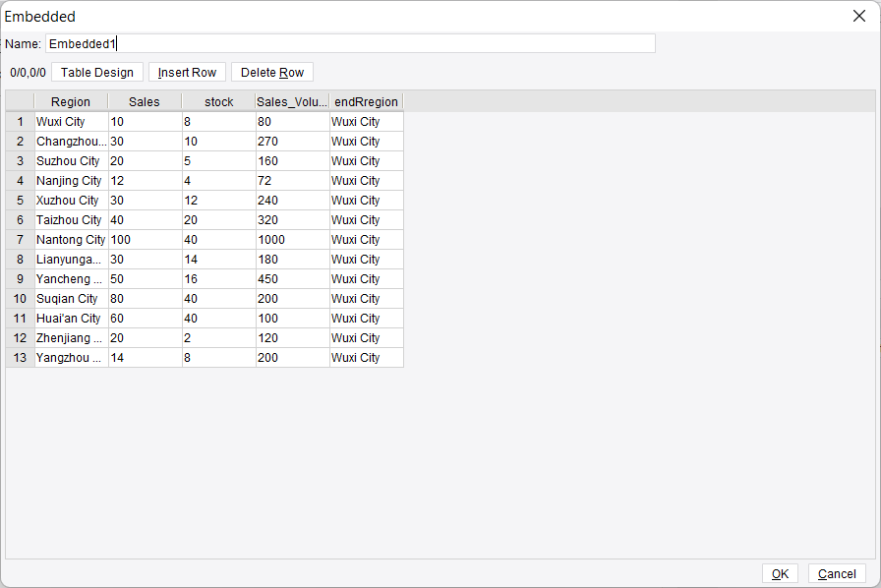Click stock value 2 in Zhenjiang row
Viewport: 881px width, 588px height.
tap(218, 338)
